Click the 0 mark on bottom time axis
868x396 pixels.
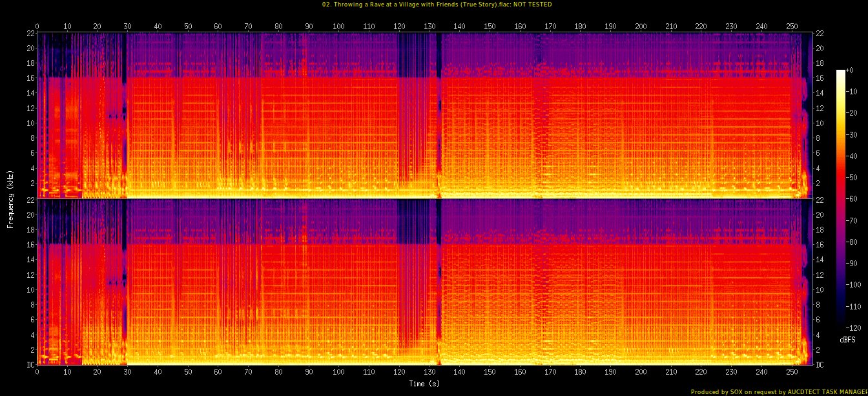[37, 372]
